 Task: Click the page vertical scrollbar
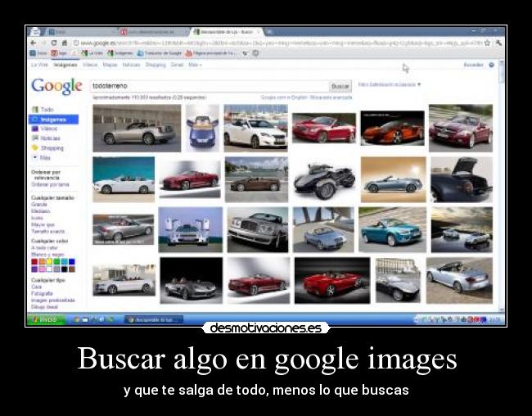(502, 185)
